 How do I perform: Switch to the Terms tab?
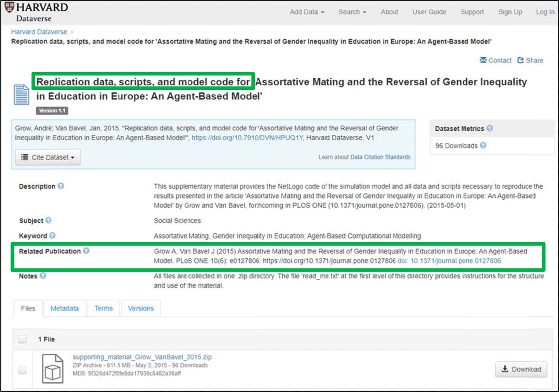coord(103,308)
